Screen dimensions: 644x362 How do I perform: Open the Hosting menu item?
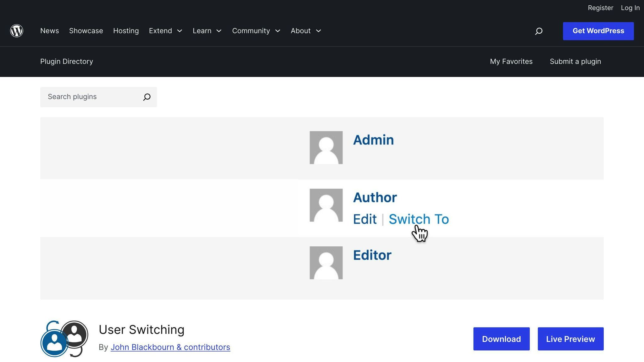(126, 31)
